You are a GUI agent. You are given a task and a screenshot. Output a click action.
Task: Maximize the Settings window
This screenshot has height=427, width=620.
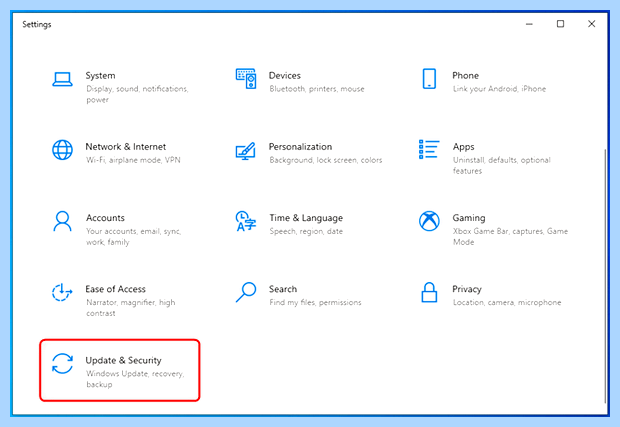[560, 24]
